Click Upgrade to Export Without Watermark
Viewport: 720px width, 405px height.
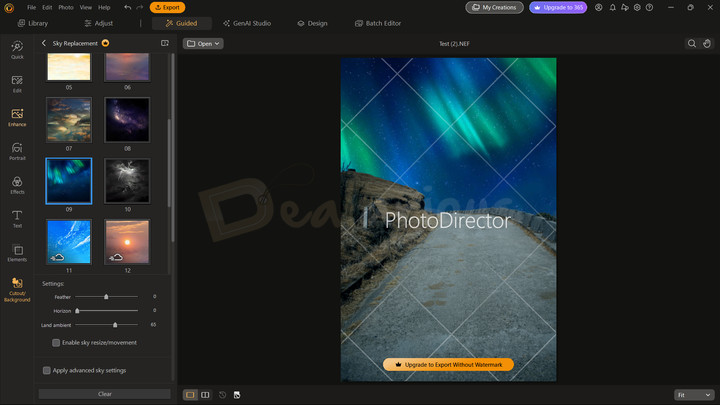coord(448,365)
